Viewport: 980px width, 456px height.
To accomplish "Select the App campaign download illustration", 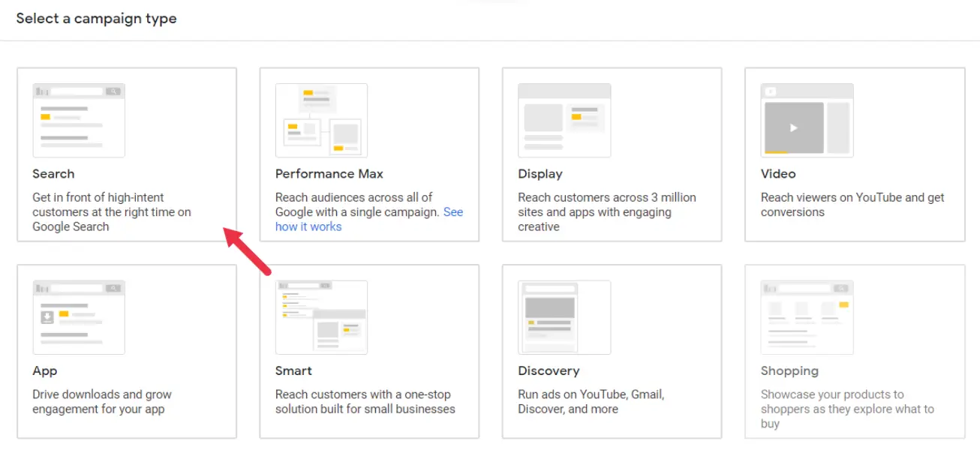I will [x=79, y=317].
